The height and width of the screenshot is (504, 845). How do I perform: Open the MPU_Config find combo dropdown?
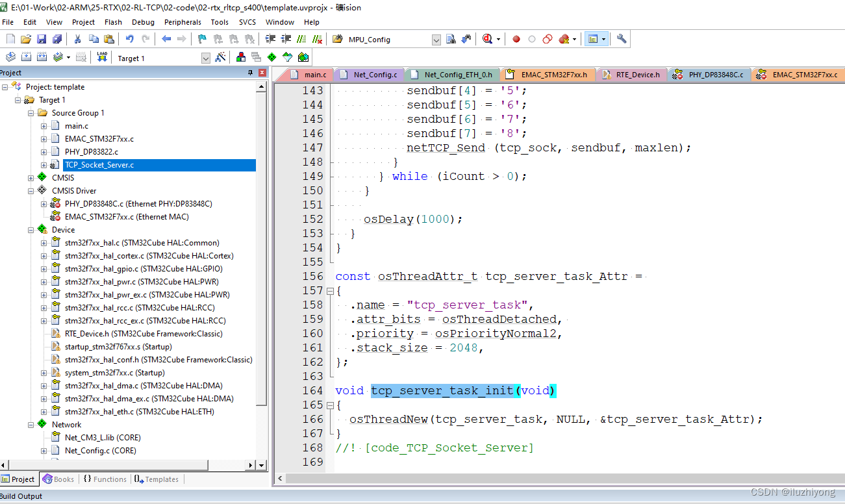[x=436, y=40]
